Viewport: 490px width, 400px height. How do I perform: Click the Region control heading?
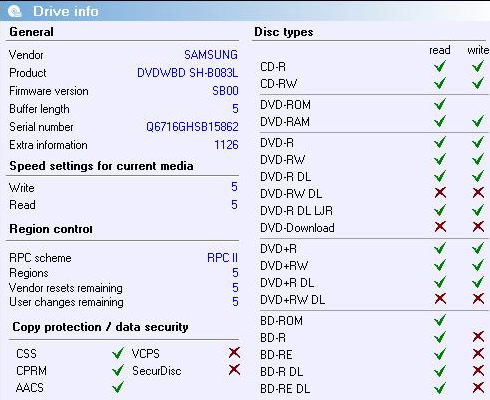pyautogui.click(x=51, y=229)
